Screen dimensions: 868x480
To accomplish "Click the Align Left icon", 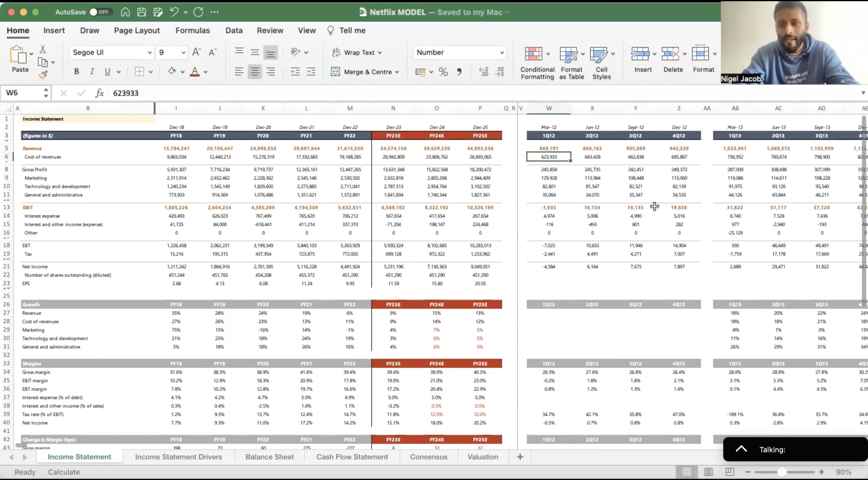I will [x=239, y=71].
